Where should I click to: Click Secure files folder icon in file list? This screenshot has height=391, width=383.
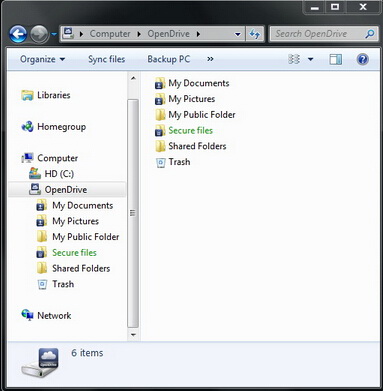click(160, 131)
